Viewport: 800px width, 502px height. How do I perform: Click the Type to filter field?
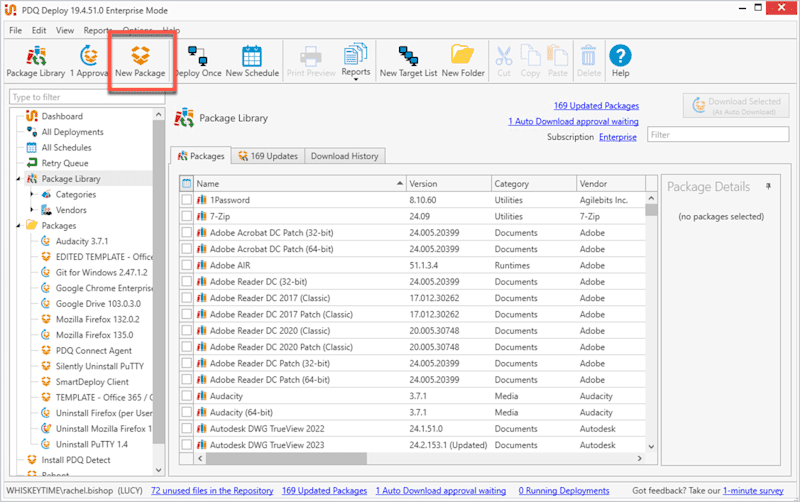pos(87,97)
